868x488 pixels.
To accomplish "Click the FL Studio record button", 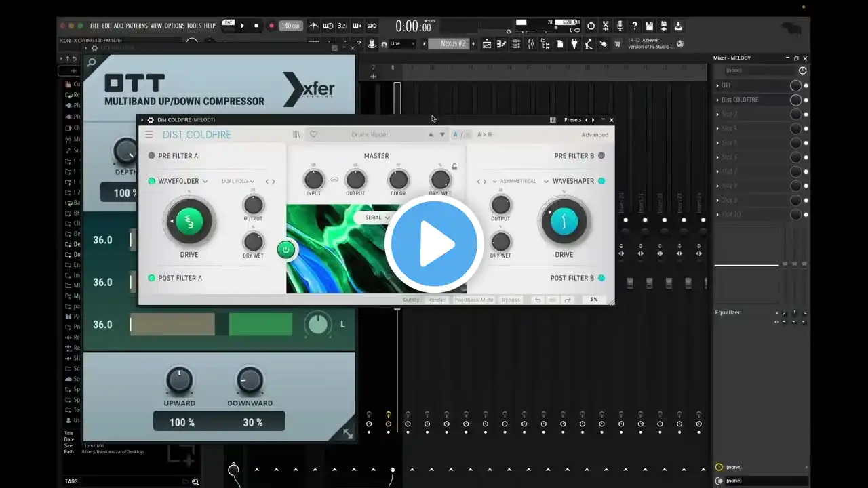I will [271, 26].
